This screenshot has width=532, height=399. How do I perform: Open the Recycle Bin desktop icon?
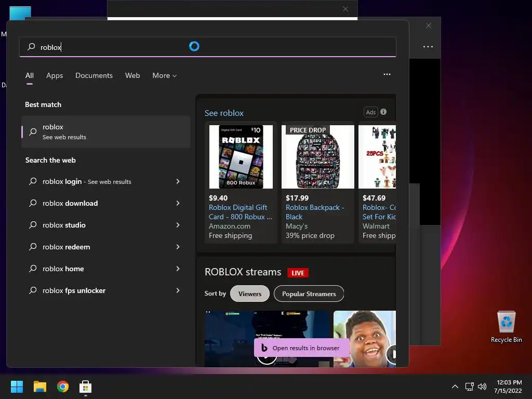point(506,327)
